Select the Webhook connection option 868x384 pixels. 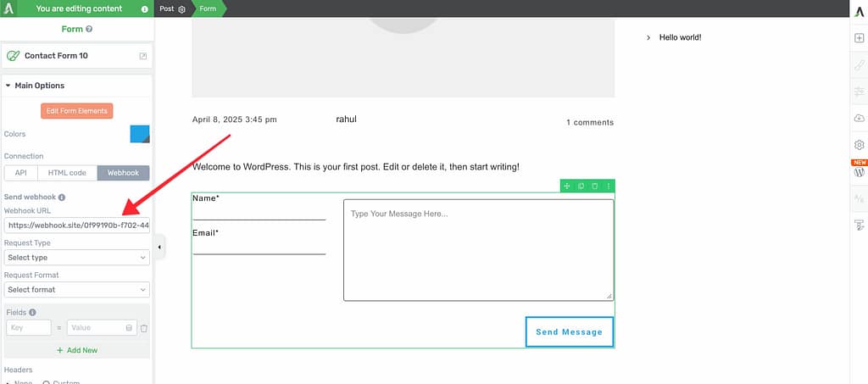[x=123, y=173]
